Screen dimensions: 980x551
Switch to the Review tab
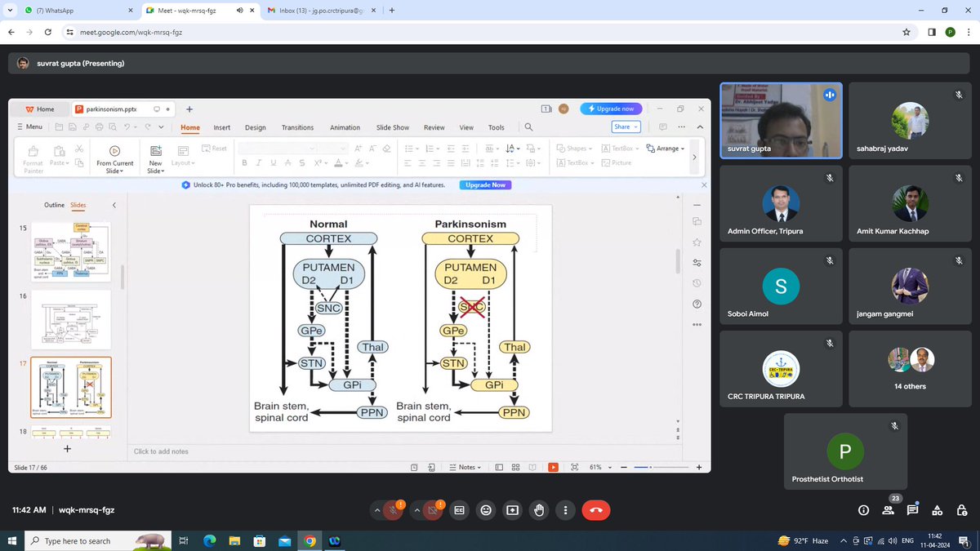[434, 127]
